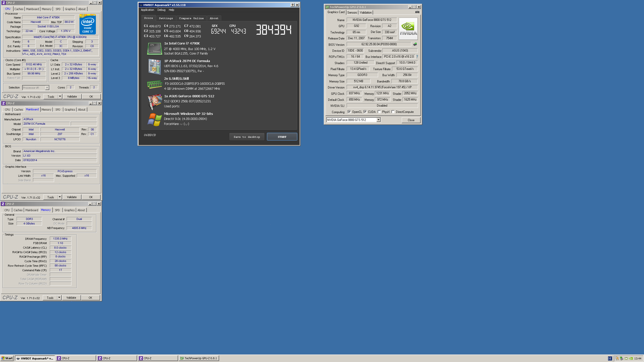Click Save to desktop in Aquamark
Screen dimensions: 644x362
[247, 137]
